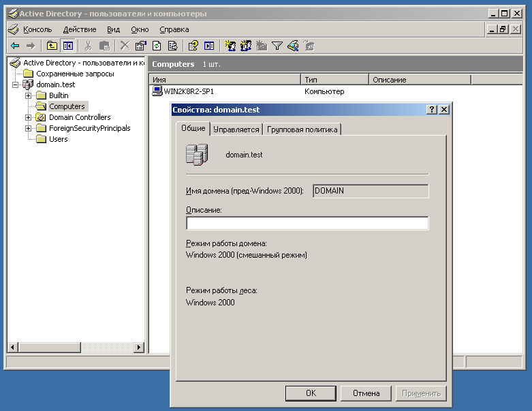
Task: Click the Show/Hide console tree icon
Action: [67, 46]
